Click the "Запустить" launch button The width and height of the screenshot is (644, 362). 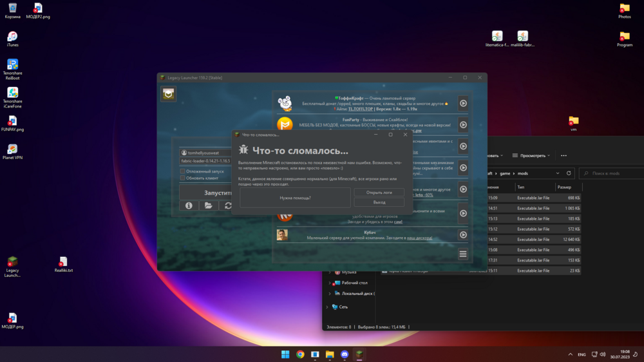(x=206, y=193)
